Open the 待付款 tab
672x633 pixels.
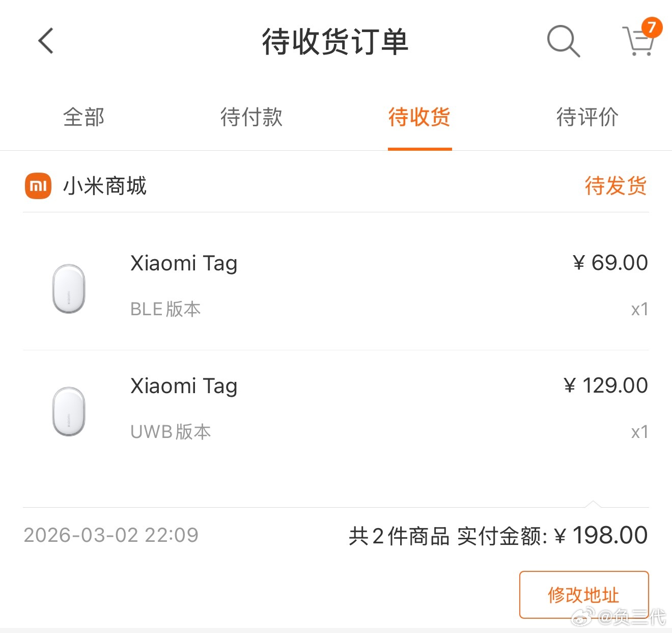click(x=251, y=117)
